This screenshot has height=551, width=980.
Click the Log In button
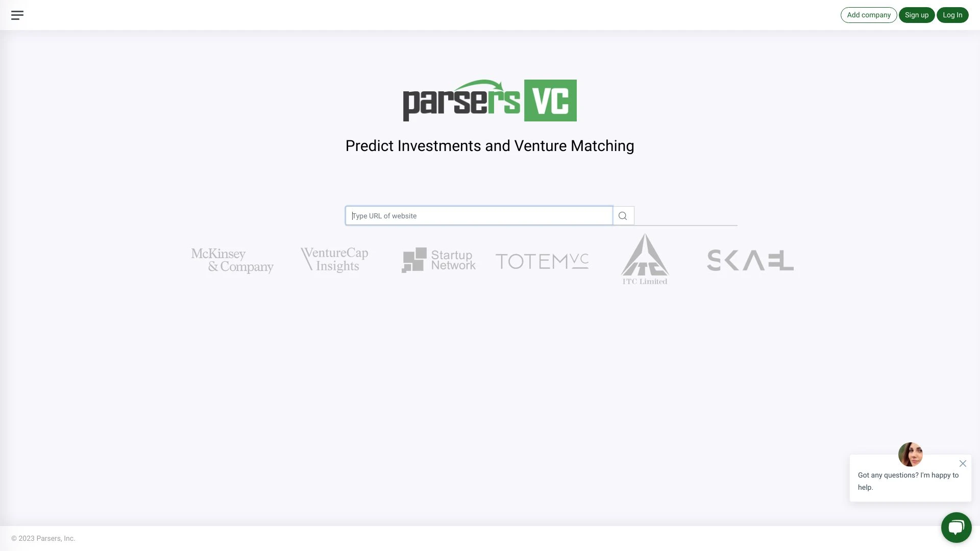(952, 15)
